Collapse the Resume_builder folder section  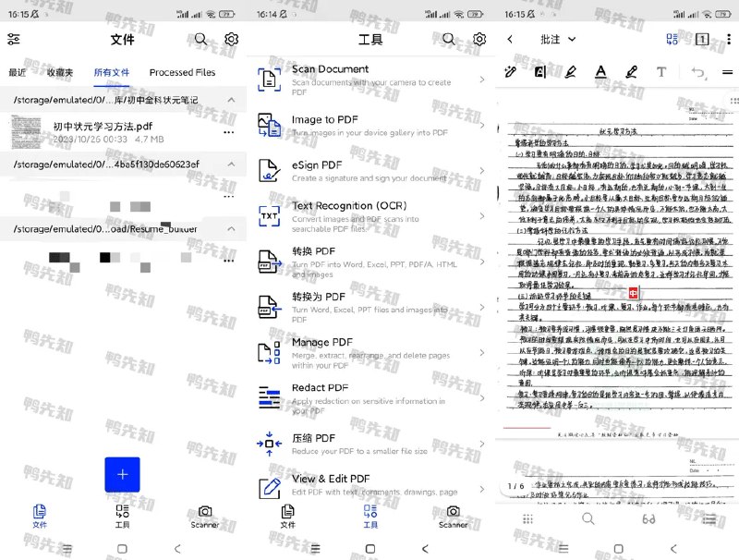point(231,228)
